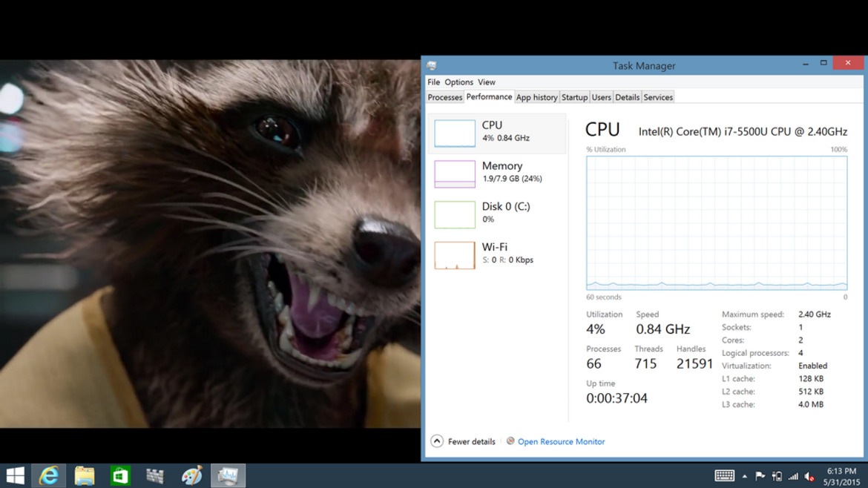Show hidden system tray icons
The height and width of the screenshot is (488, 868).
[745, 476]
